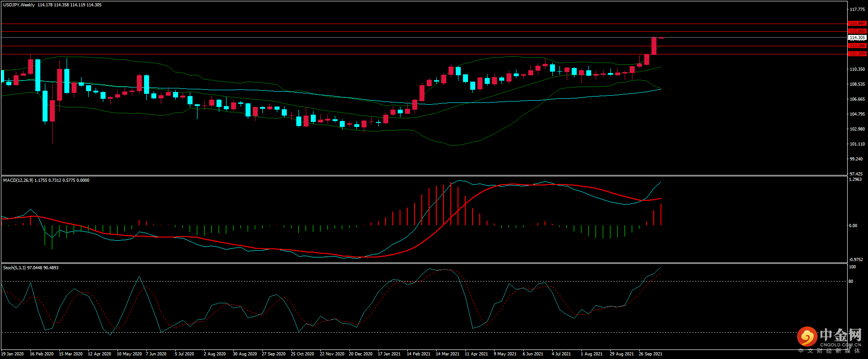Click the white 114.305 current price tag

pyautogui.click(x=857, y=38)
